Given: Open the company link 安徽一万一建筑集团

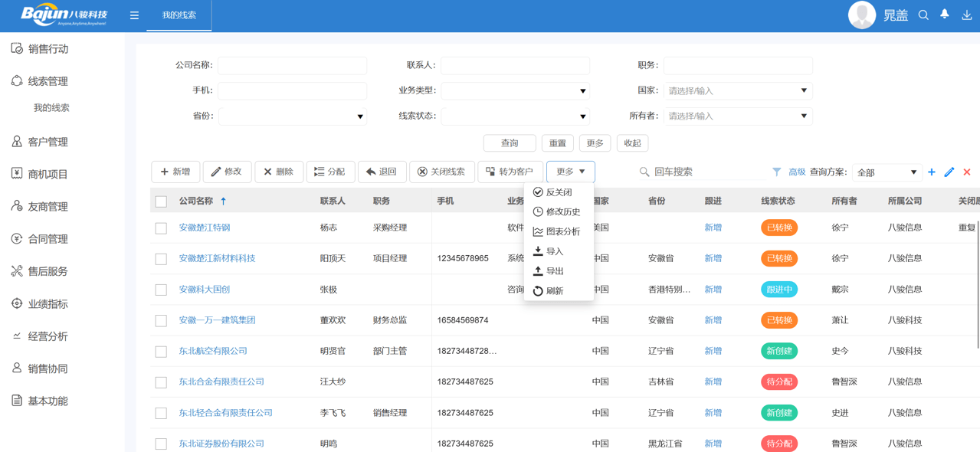Looking at the screenshot, I should [x=216, y=320].
